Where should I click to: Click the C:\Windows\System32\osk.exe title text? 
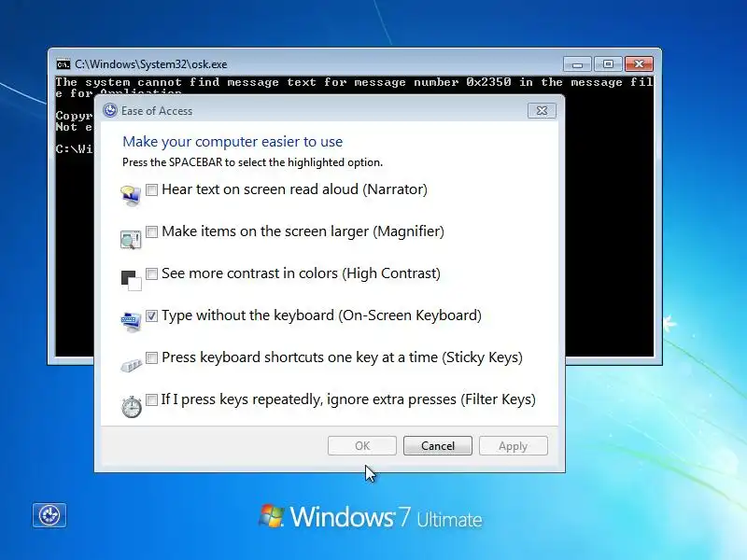151,64
